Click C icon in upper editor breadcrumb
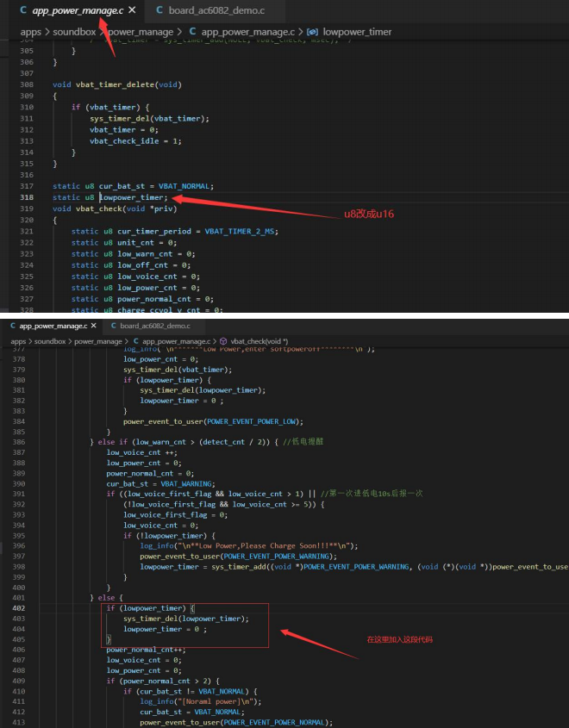 [x=192, y=32]
